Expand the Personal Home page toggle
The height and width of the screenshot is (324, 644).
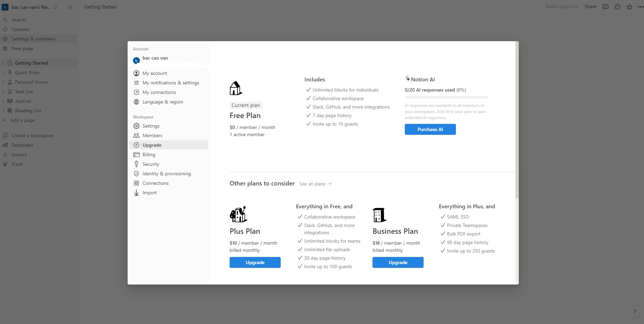pyautogui.click(x=3, y=82)
